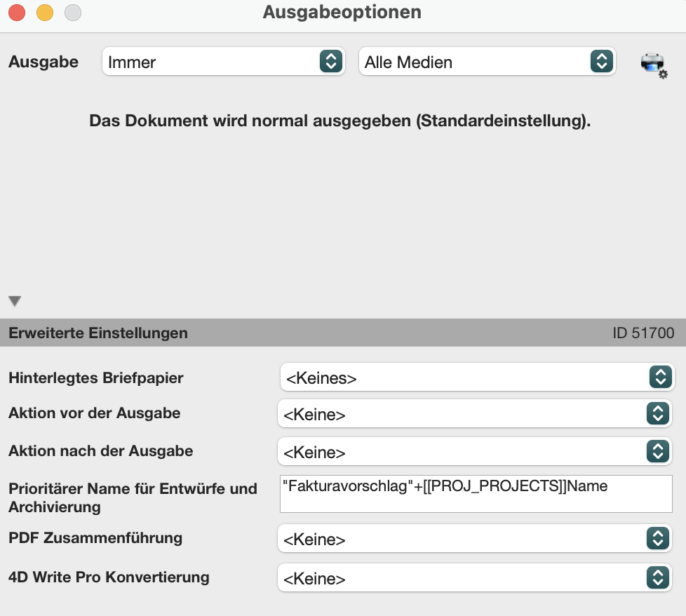Open the "Alle Medien" dropdown
Screen dimensions: 686x616
pyautogui.click(x=487, y=62)
